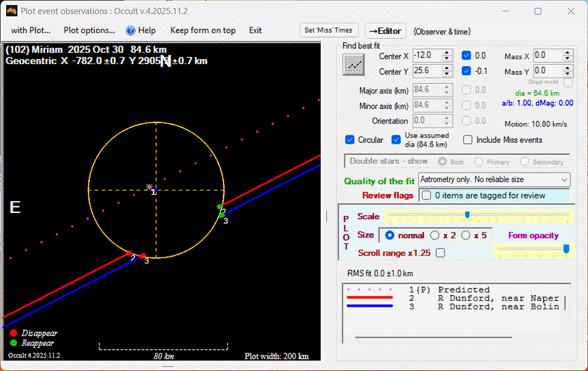Open the Plot options... menu
The width and height of the screenshot is (588, 371).
pyautogui.click(x=89, y=30)
